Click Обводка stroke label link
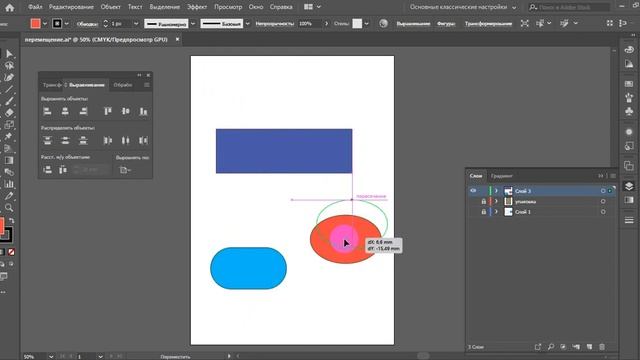The width and height of the screenshot is (640, 360). [87, 24]
